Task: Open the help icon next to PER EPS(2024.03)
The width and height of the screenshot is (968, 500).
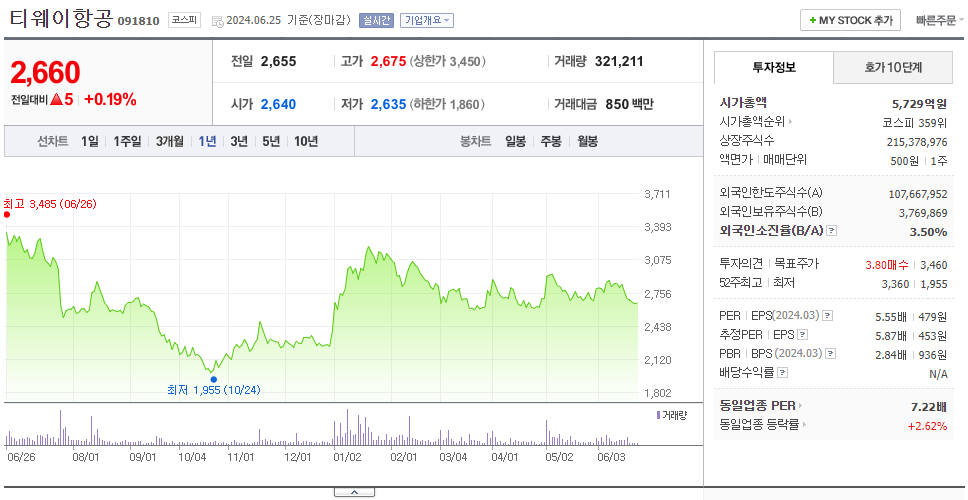Action: point(828,316)
